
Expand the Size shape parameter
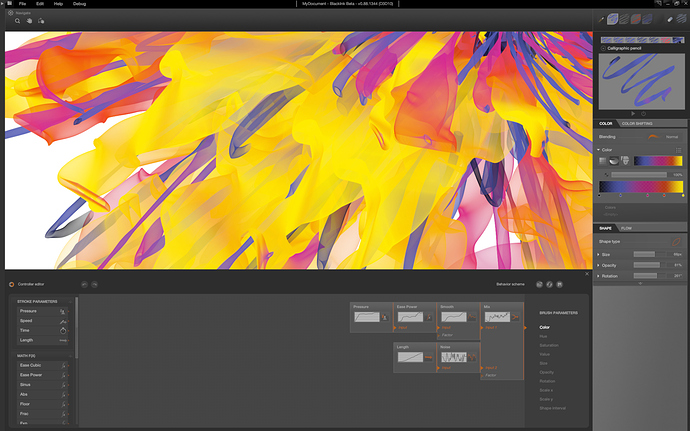click(x=599, y=254)
